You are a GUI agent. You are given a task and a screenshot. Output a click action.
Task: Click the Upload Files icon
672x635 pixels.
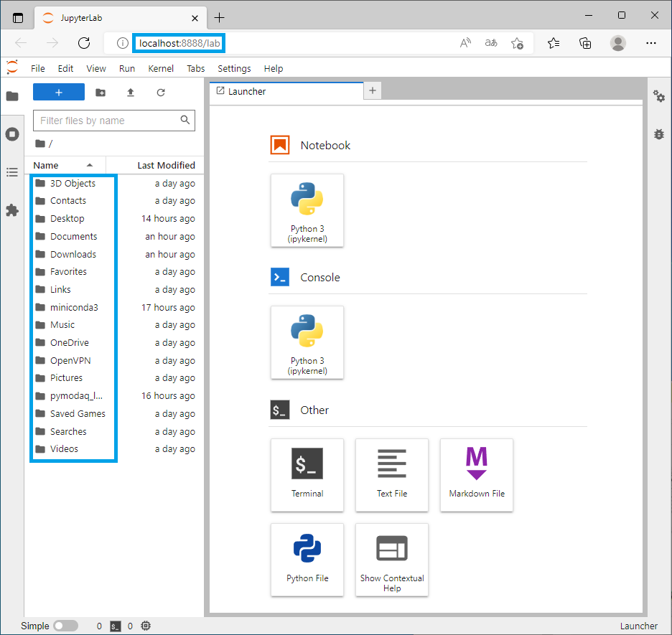pyautogui.click(x=130, y=93)
